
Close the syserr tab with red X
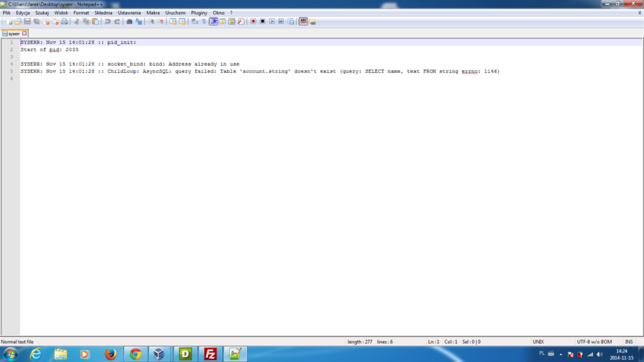click(x=24, y=33)
